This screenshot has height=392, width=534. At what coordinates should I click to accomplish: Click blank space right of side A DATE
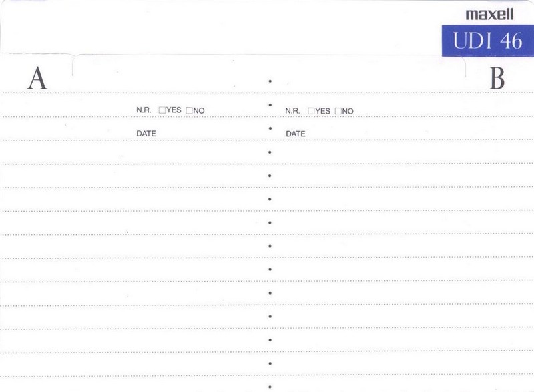207,132
